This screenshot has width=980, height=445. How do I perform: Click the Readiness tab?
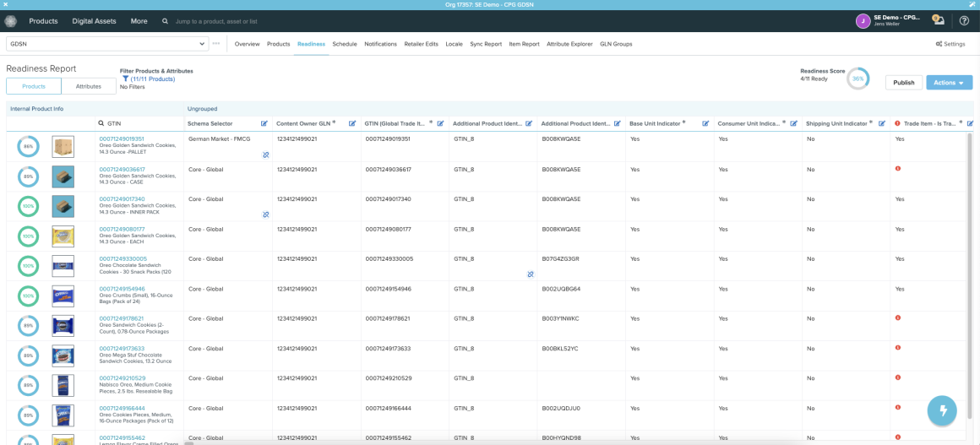tap(311, 45)
